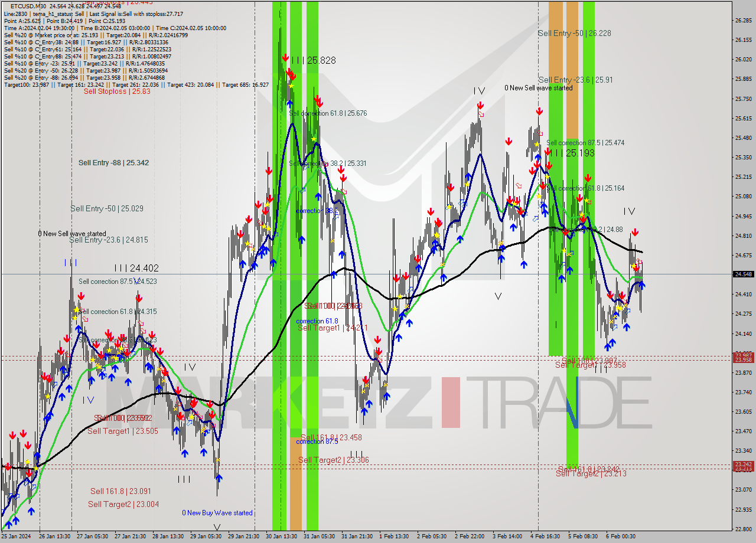Viewport: 756px width, 543px height.
Task: Click the 'I I I 24.402' wave label
Action: point(136,268)
